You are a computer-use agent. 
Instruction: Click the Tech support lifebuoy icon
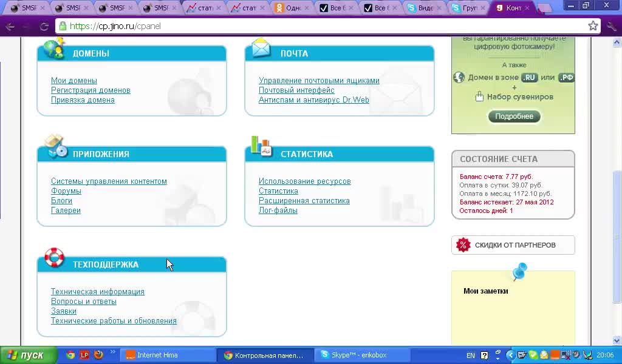click(55, 258)
